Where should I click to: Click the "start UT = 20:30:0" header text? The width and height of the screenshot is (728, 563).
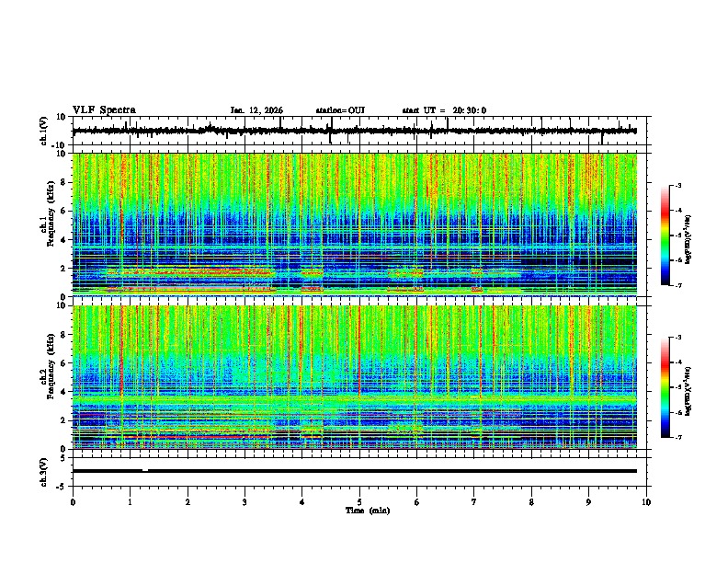[444, 110]
